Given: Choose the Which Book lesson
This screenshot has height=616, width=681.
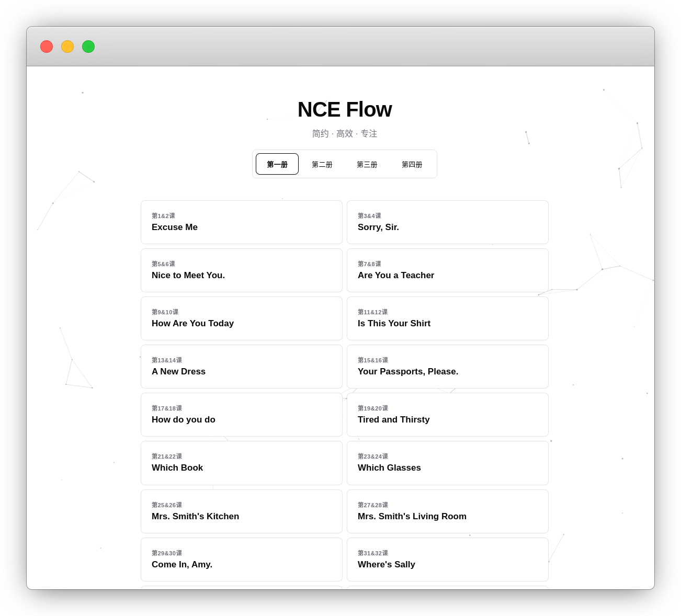Looking at the screenshot, I should 242,463.
